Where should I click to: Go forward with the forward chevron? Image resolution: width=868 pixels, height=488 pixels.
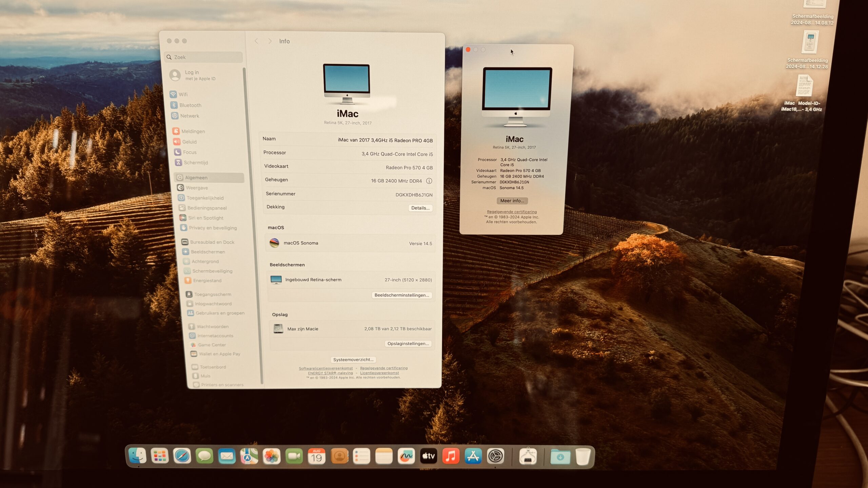coord(270,41)
